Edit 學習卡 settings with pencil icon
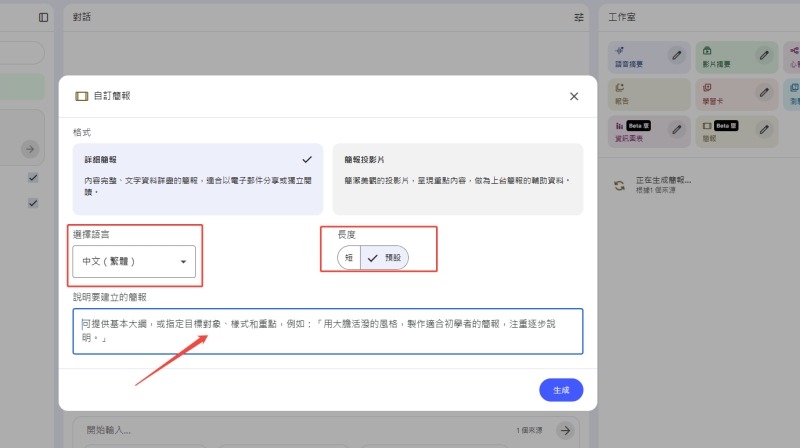Viewport: 800px width, 448px height. point(764,92)
